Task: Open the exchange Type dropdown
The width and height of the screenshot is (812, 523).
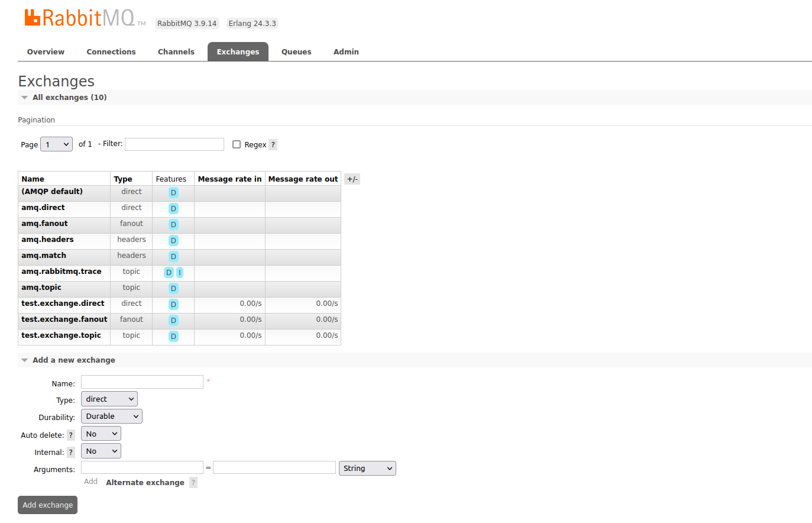Action: point(109,399)
